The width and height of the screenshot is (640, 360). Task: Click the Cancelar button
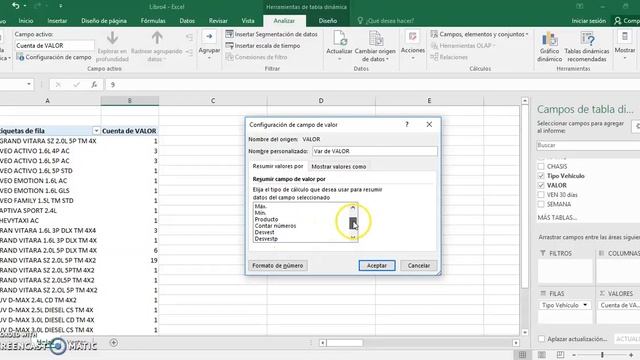(418, 265)
